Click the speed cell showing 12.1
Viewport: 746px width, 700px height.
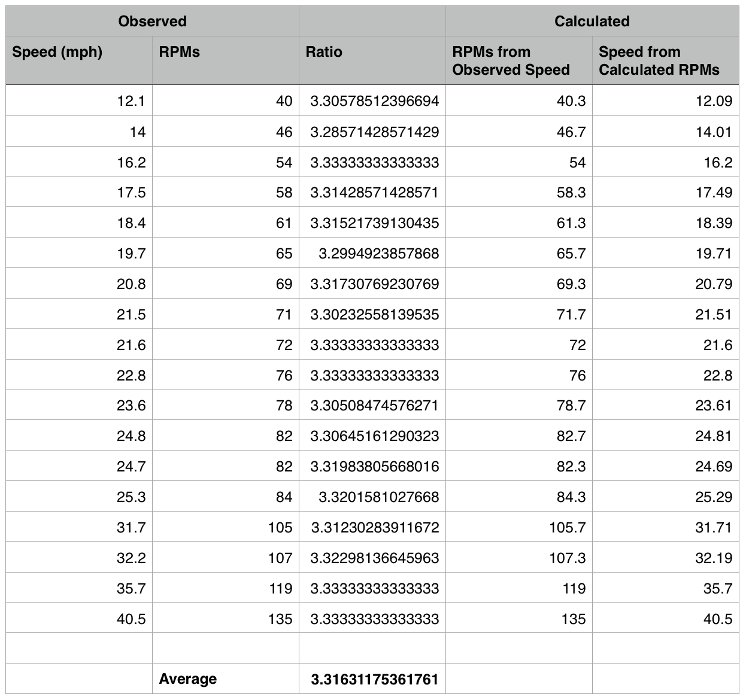[x=131, y=101]
